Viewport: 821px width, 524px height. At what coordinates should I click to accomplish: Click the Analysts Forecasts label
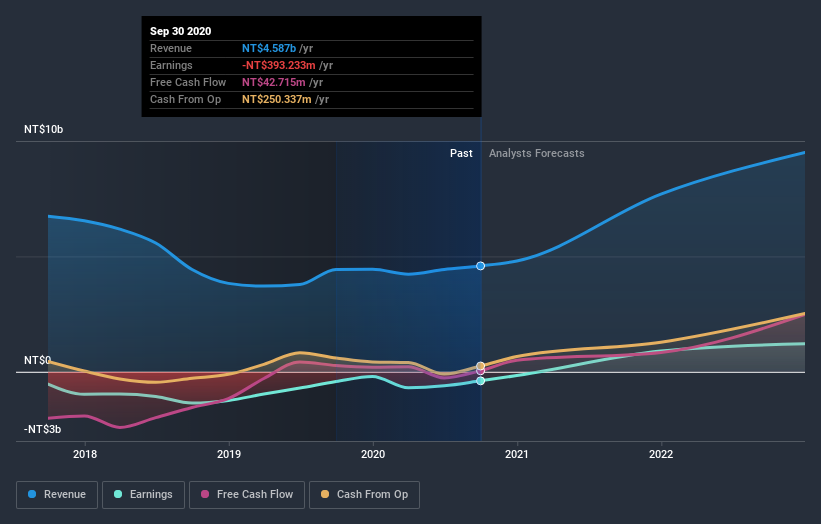(x=537, y=153)
